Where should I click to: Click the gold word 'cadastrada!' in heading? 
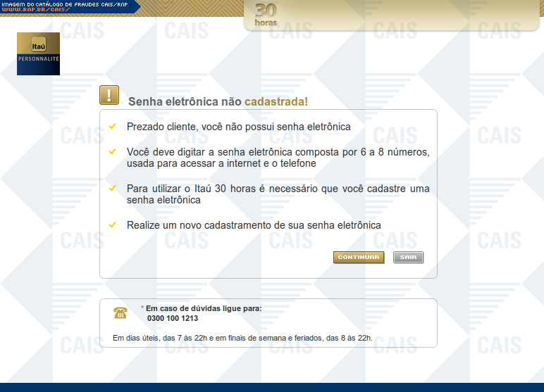click(x=276, y=102)
